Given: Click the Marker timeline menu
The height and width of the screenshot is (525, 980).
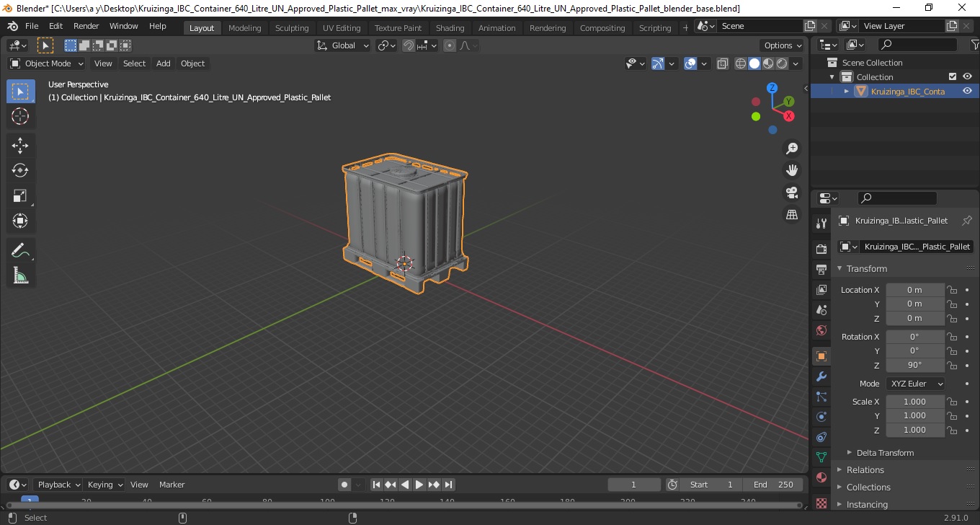Looking at the screenshot, I should coord(171,485).
